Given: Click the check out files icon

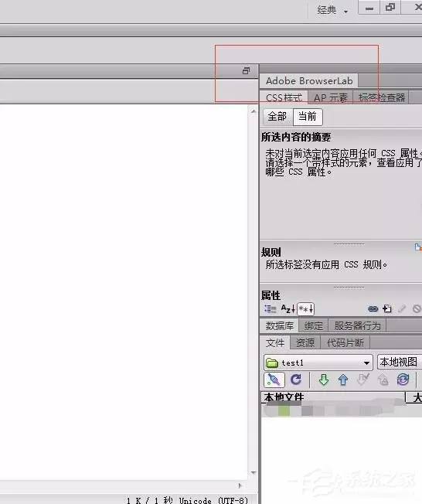Looking at the screenshot, I should point(362,380).
